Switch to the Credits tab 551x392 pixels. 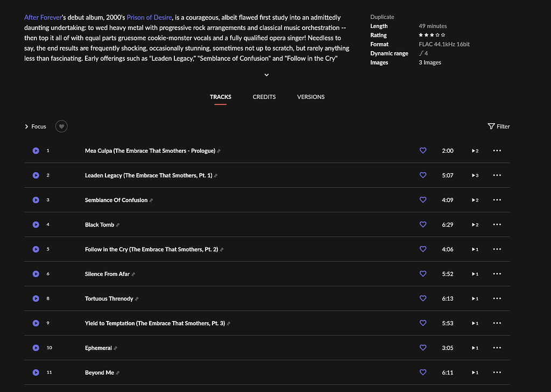[264, 97]
